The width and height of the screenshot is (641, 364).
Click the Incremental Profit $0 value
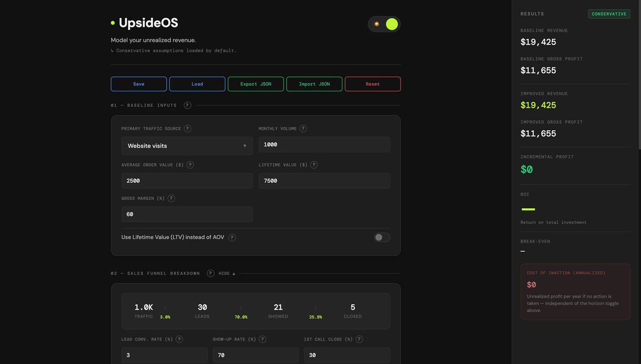pos(527,169)
